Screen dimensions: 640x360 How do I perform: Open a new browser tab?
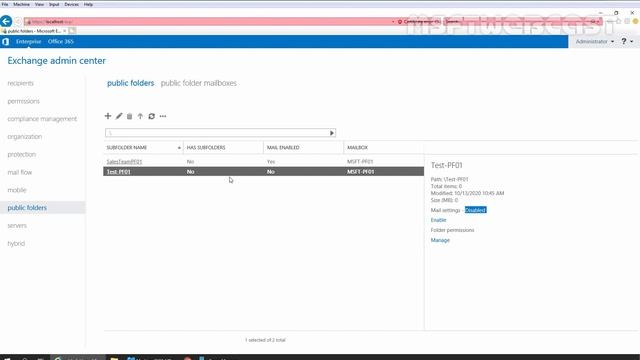[x=72, y=31]
